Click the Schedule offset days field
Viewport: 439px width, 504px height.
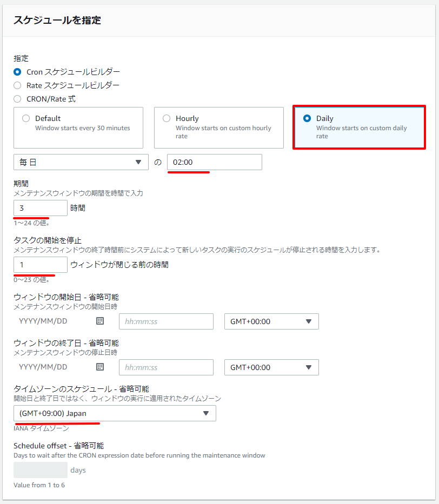pos(41,470)
